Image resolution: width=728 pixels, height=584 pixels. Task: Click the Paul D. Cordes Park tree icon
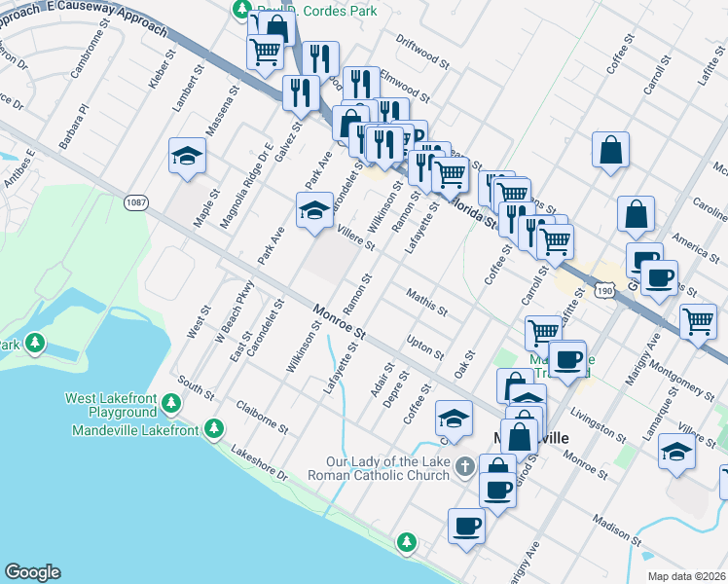tap(241, 10)
